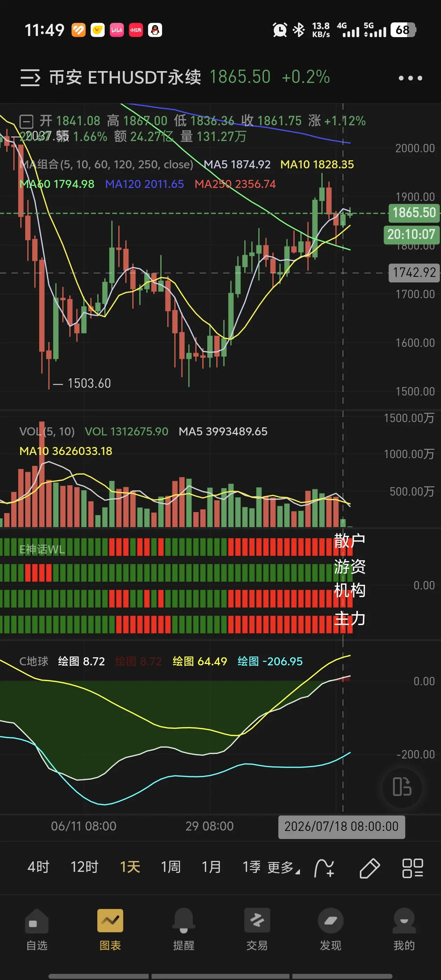Tap the 散户 row label

350,541
